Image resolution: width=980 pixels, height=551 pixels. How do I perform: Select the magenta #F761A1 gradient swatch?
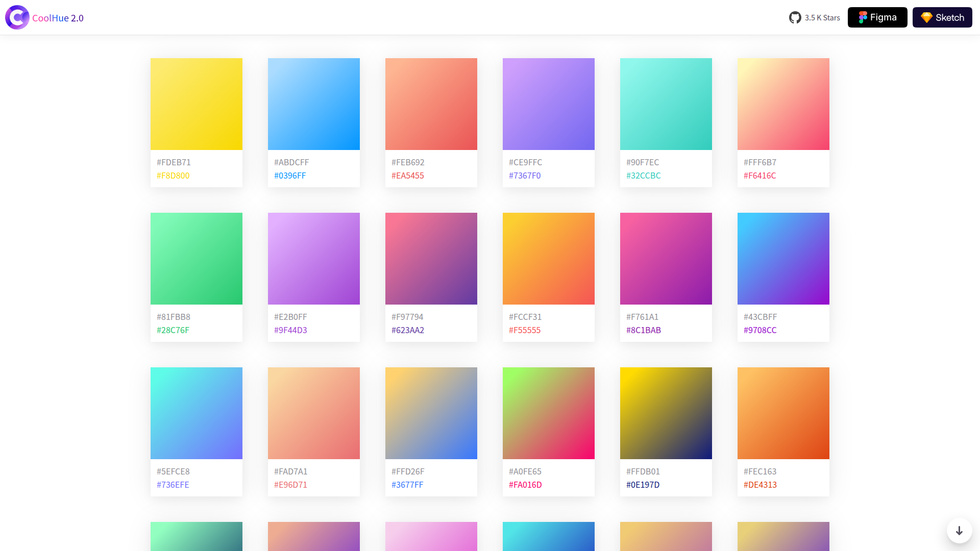[x=666, y=259]
